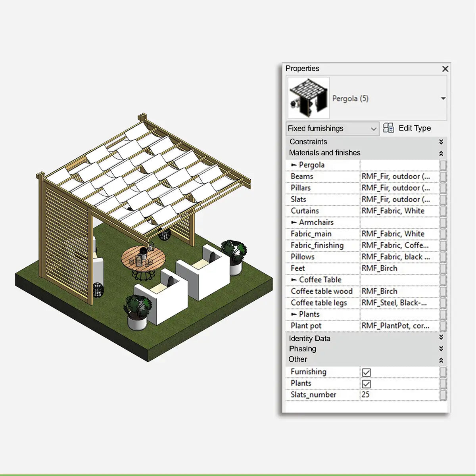Select the Beams material value field
The width and height of the screenshot is (476, 476).
399,177
